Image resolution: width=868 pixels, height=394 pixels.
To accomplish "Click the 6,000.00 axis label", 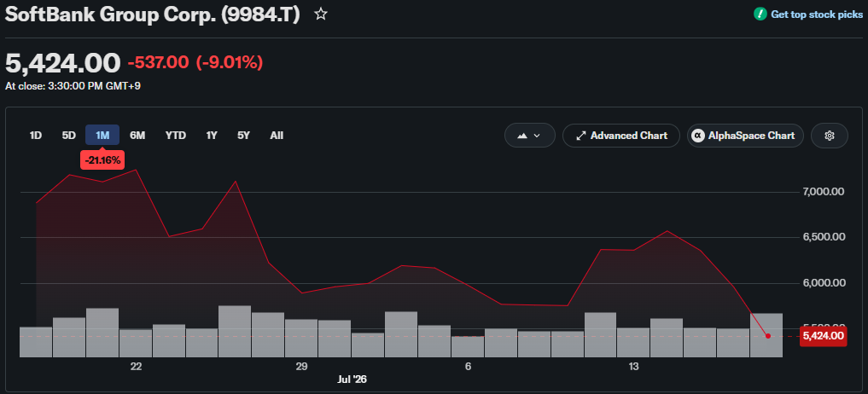I will click(x=823, y=283).
